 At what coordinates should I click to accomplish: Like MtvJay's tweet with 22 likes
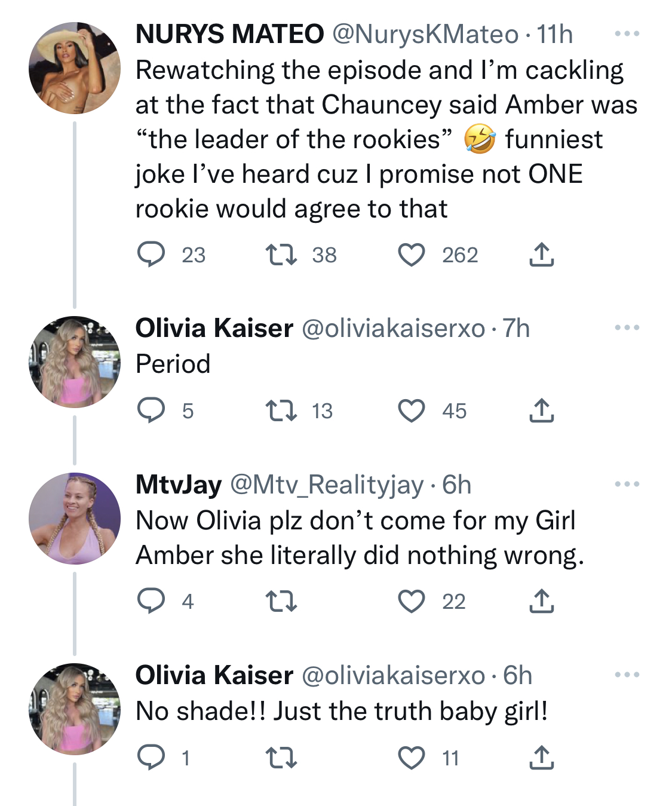[x=412, y=601]
